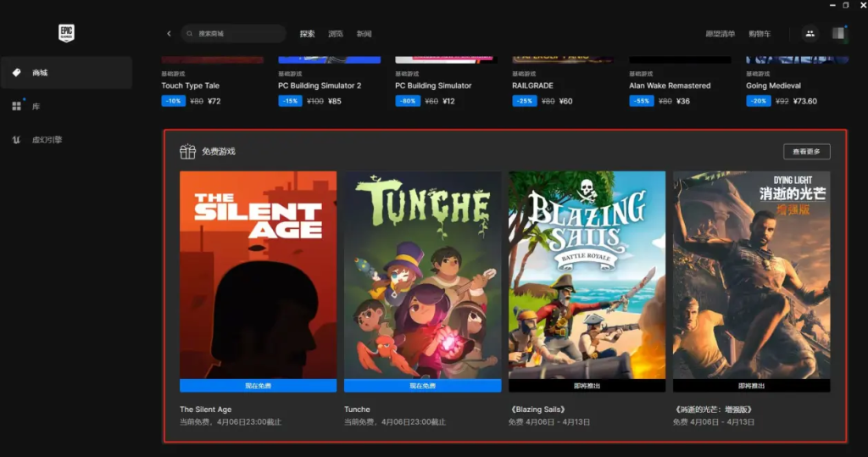Click the ¥73.60 price
Screen dimensions: 868x457
tap(805, 102)
